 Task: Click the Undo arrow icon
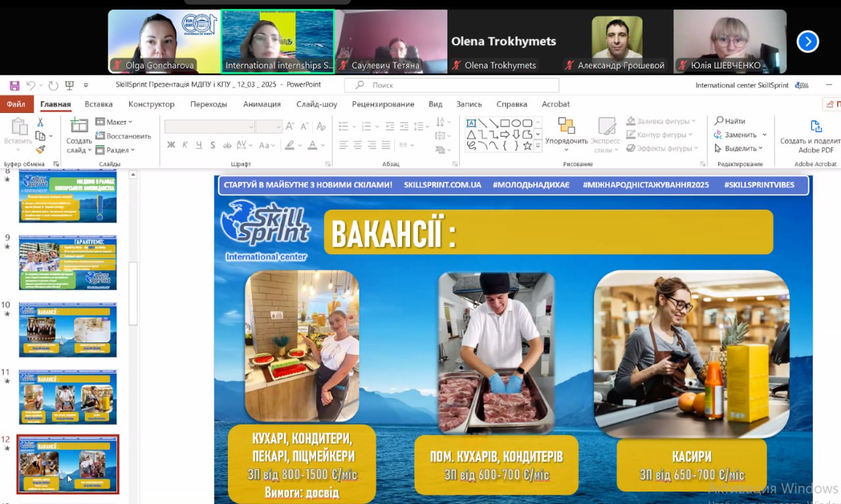pos(31,85)
